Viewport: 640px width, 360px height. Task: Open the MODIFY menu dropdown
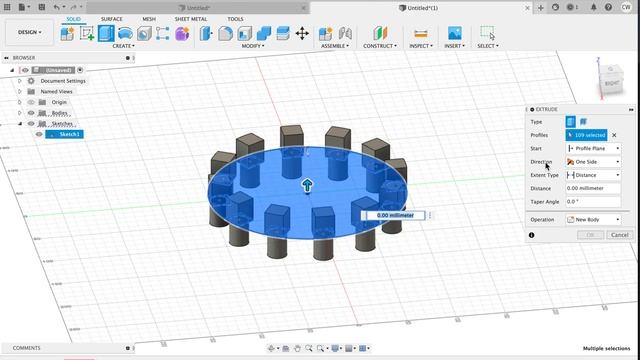pyautogui.click(x=253, y=46)
